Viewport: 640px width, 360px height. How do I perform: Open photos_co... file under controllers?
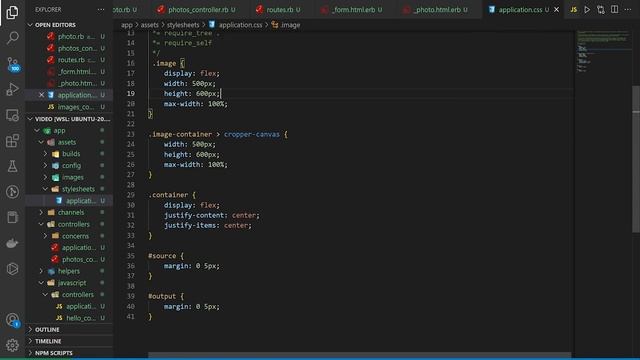69,259
